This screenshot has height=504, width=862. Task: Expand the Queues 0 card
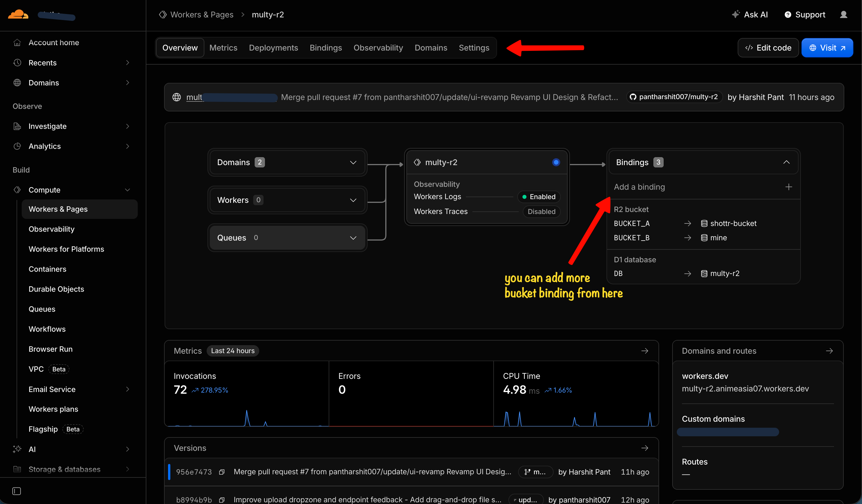[287, 238]
